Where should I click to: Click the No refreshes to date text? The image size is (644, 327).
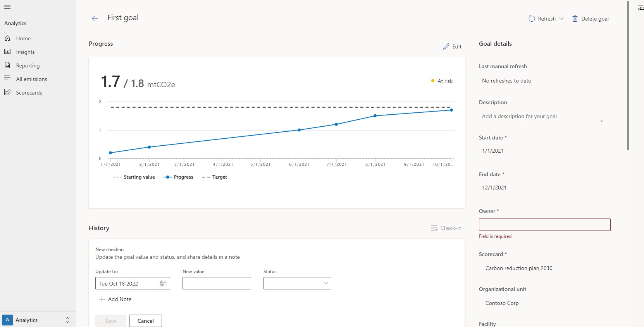click(x=506, y=81)
